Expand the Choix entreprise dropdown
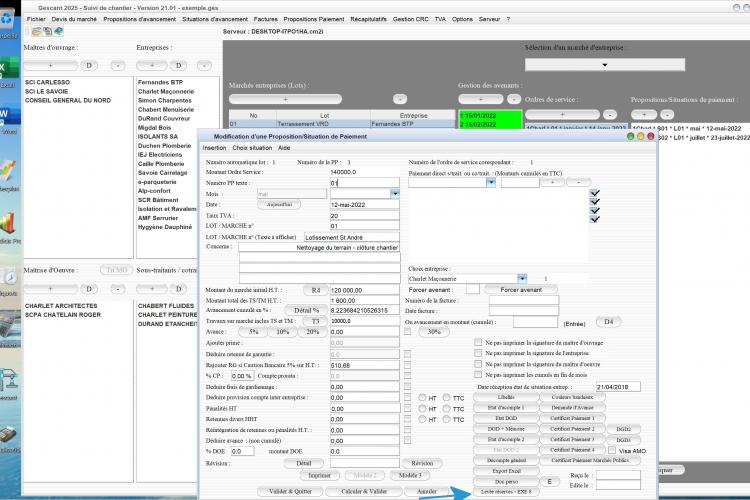Viewport: 750px width, 500px height. (x=522, y=278)
